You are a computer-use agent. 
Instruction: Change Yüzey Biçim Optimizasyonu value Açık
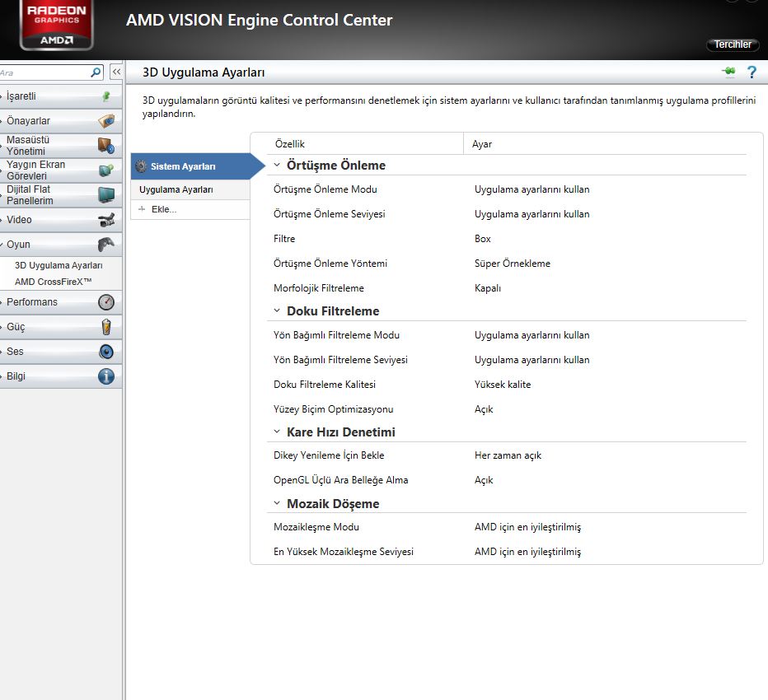pyautogui.click(x=484, y=409)
